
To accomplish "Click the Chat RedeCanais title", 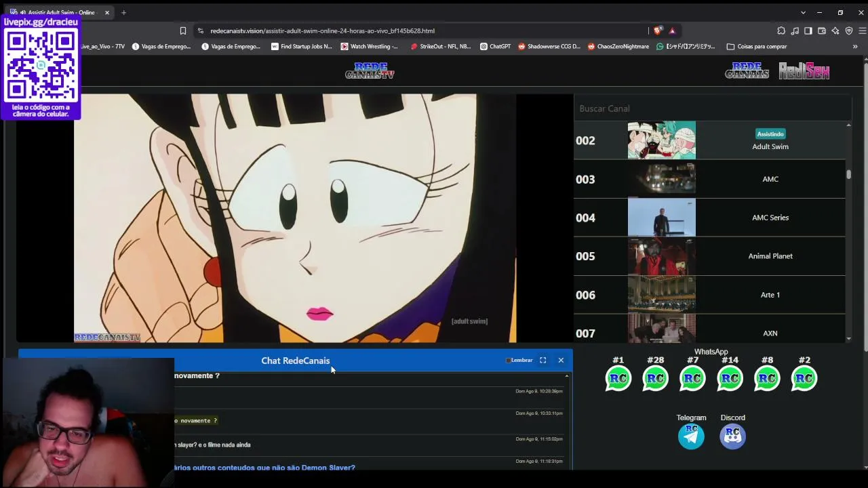I will point(296,361).
